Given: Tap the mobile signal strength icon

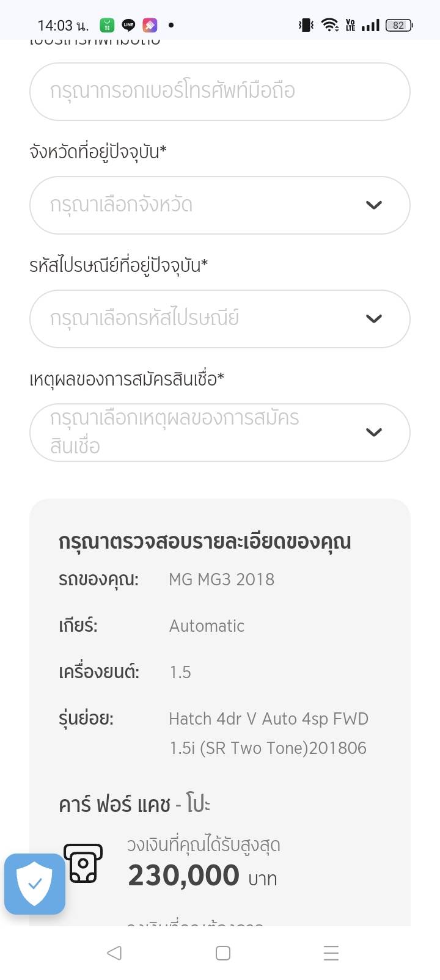Looking at the screenshot, I should tap(370, 25).
